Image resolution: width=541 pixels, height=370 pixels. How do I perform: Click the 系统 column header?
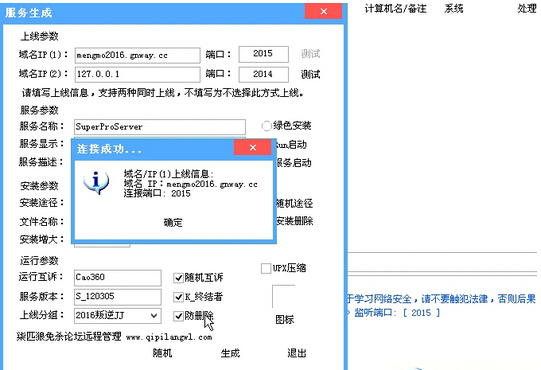(x=453, y=9)
